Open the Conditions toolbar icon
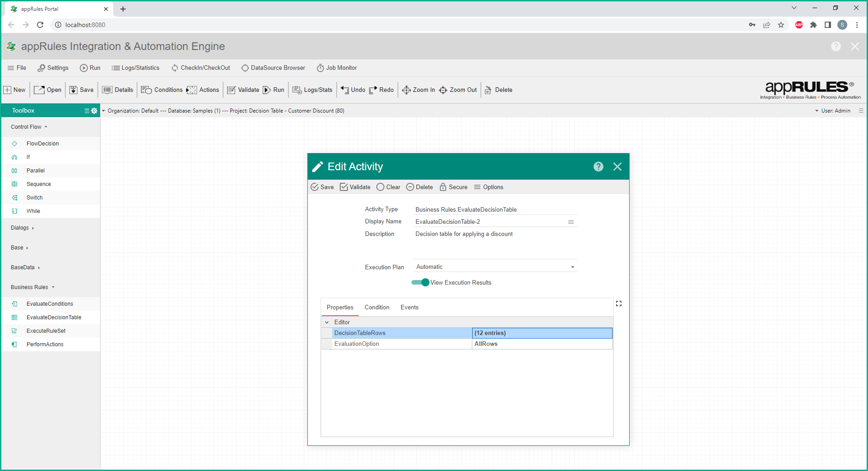The width and height of the screenshot is (868, 471). pos(146,90)
